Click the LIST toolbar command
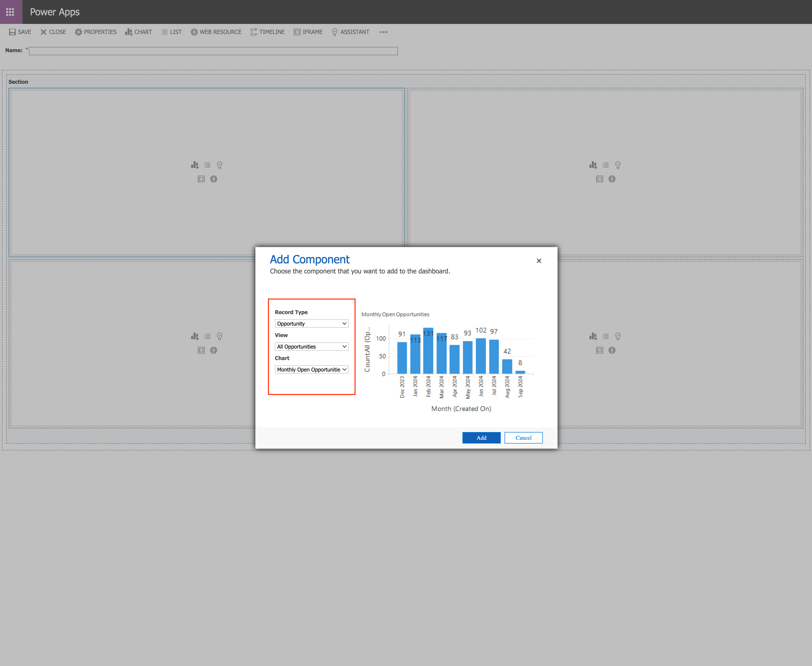The image size is (812, 666). [171, 32]
